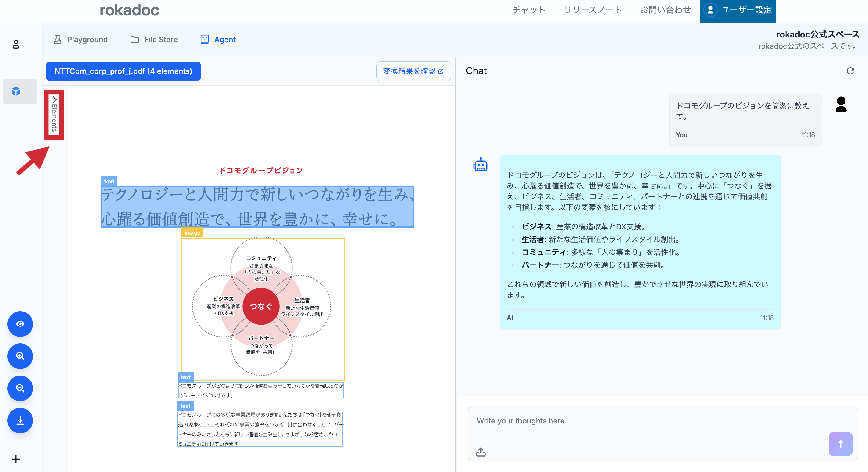Click the AI robot avatar icon
Screen dimensions: 868x472
point(481,165)
